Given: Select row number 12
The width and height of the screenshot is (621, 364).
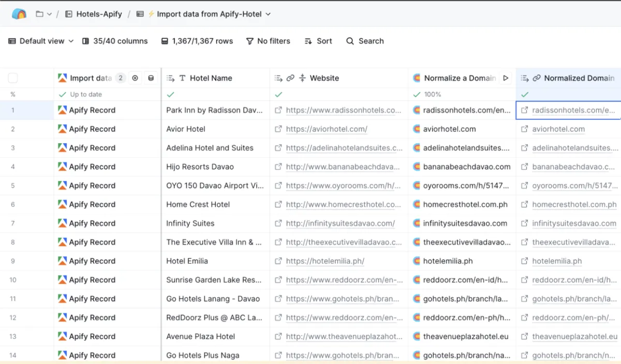Looking at the screenshot, I should [x=13, y=317].
